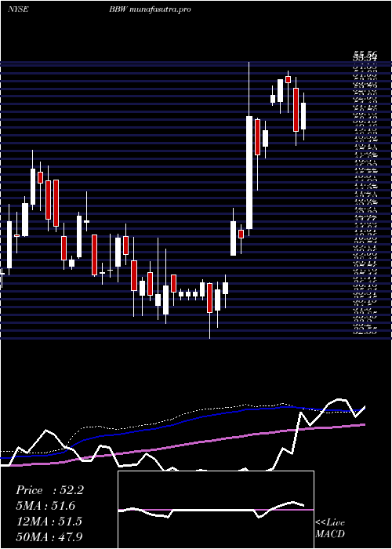Click the red candle at the highest peak

(288, 79)
